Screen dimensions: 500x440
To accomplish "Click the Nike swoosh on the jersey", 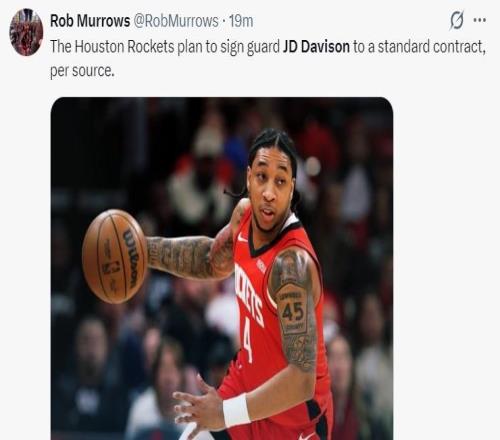I will pos(242,238).
